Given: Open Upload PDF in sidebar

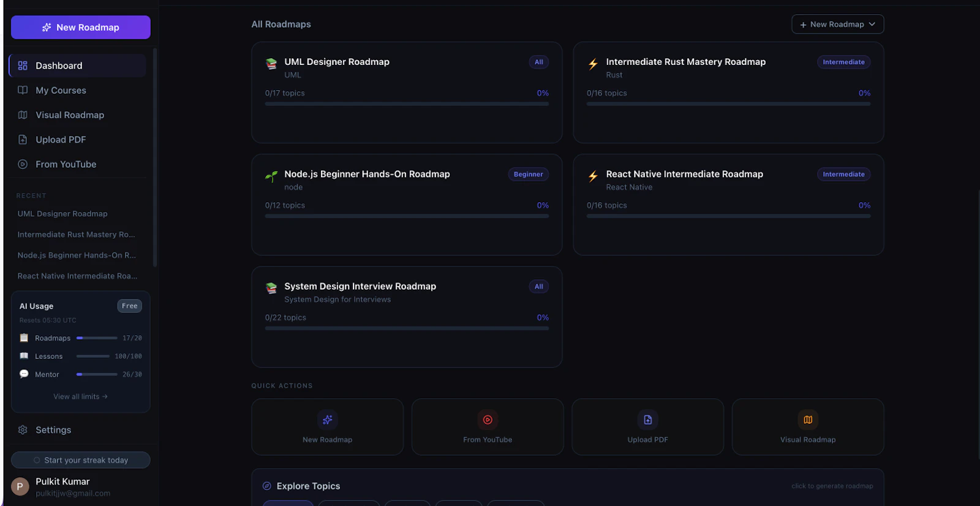Looking at the screenshot, I should 77,140.
